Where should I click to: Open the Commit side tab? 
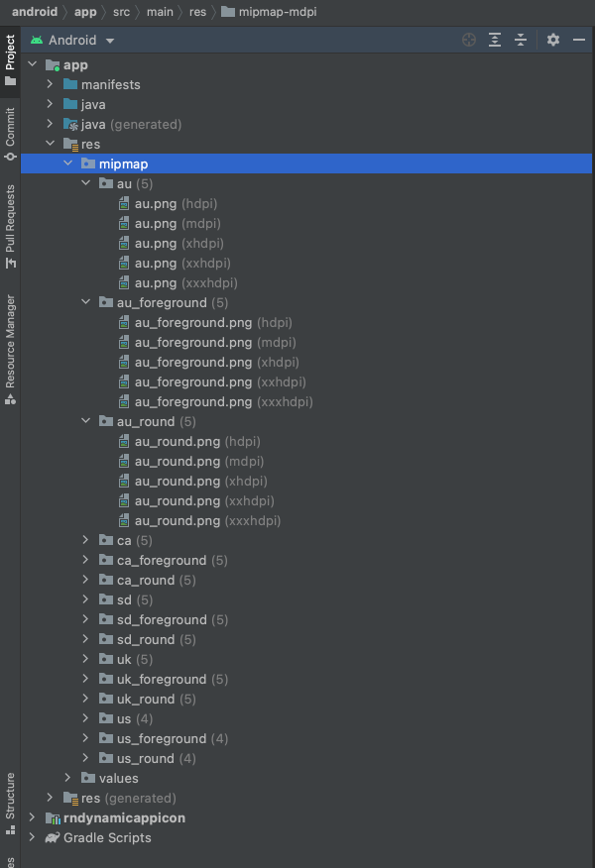coord(10,134)
